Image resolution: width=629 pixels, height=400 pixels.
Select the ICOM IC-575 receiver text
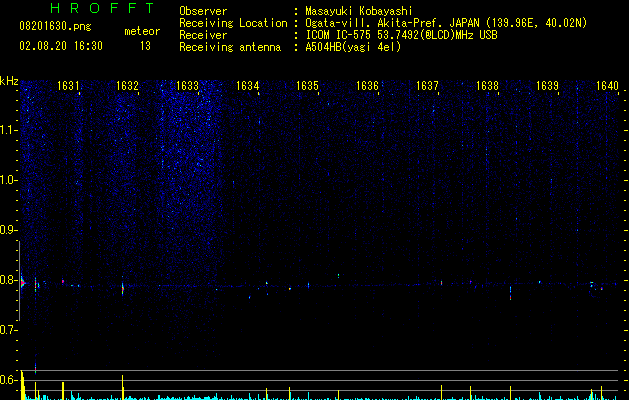pyautogui.click(x=402, y=35)
